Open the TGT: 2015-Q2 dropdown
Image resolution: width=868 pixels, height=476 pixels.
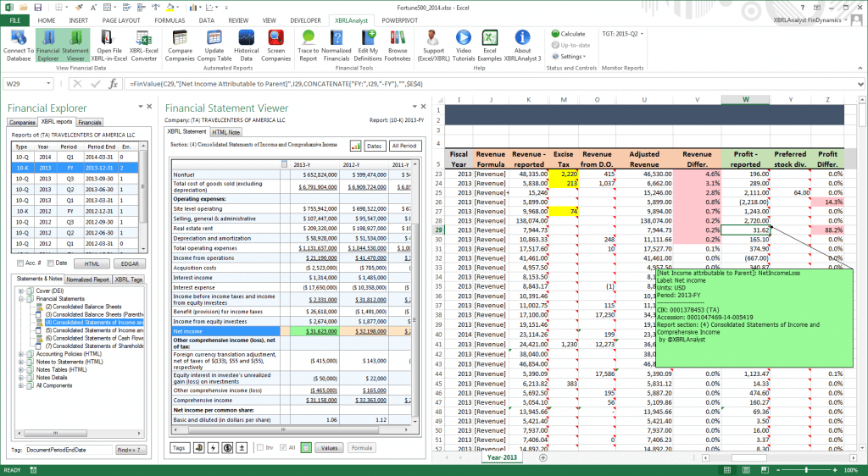623,34
